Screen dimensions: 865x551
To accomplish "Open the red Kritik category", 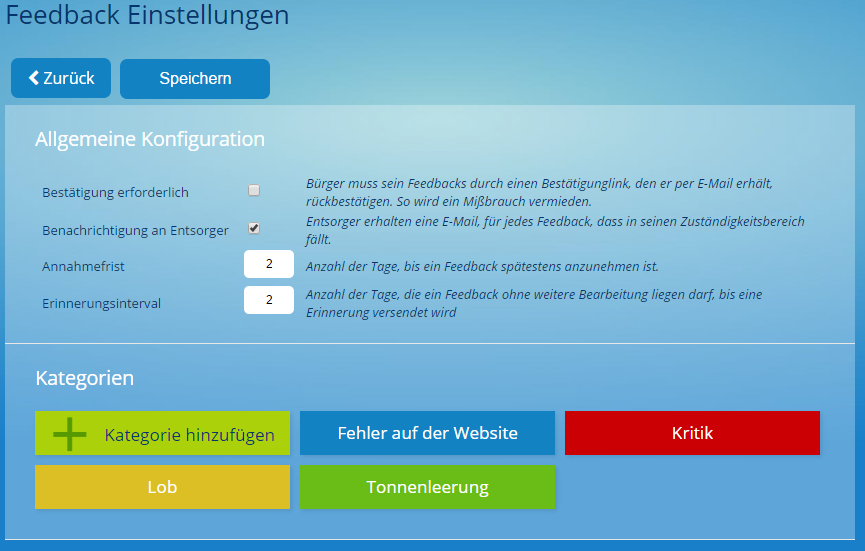I will click(x=692, y=433).
